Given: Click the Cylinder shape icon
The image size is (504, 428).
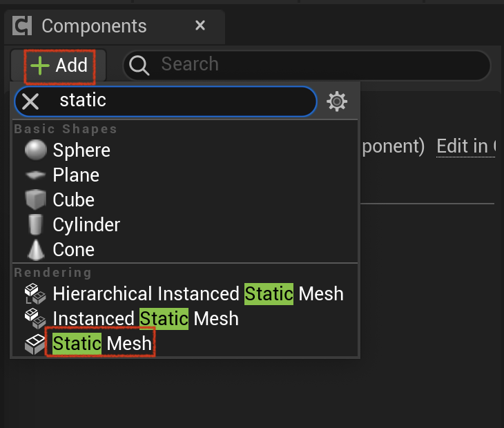Looking at the screenshot, I should point(36,224).
